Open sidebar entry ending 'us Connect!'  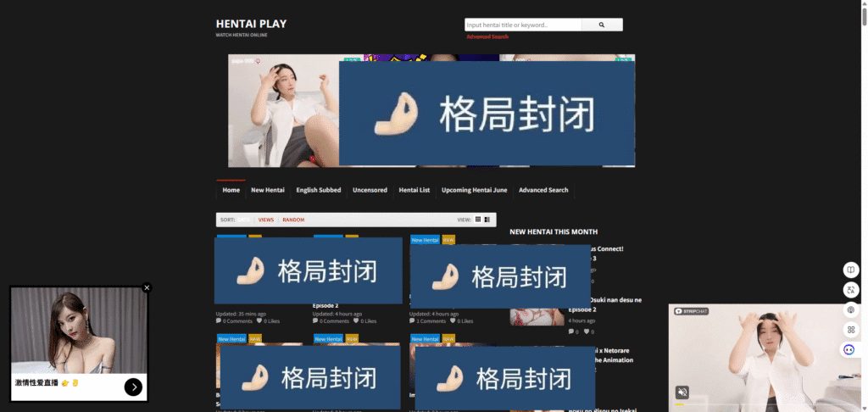pyautogui.click(x=607, y=249)
